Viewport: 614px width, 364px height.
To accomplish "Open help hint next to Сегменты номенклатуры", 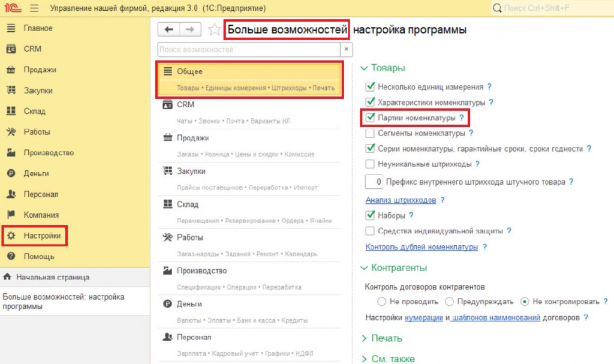I will click(x=471, y=133).
